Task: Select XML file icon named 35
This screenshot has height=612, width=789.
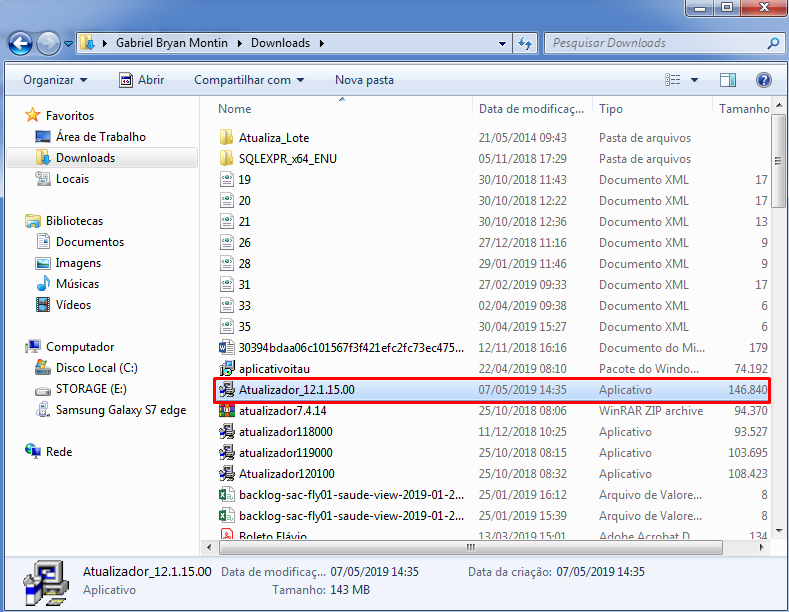Action: [227, 327]
